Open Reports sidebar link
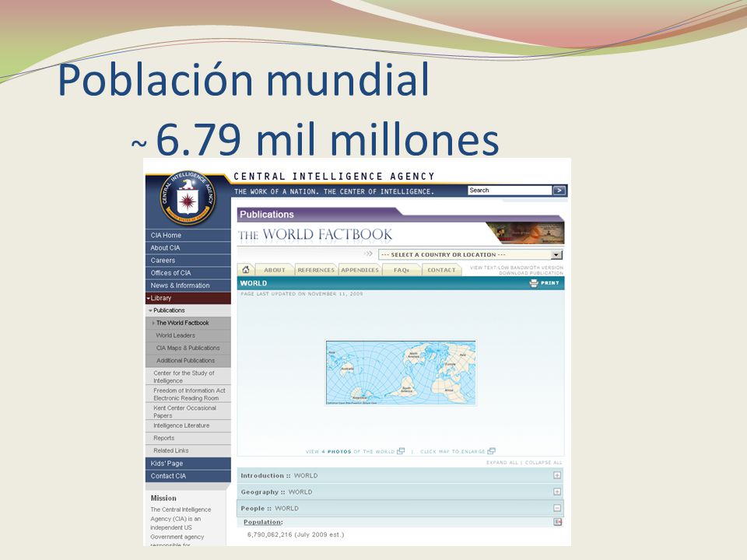This screenshot has height=560, width=747. [x=188, y=438]
